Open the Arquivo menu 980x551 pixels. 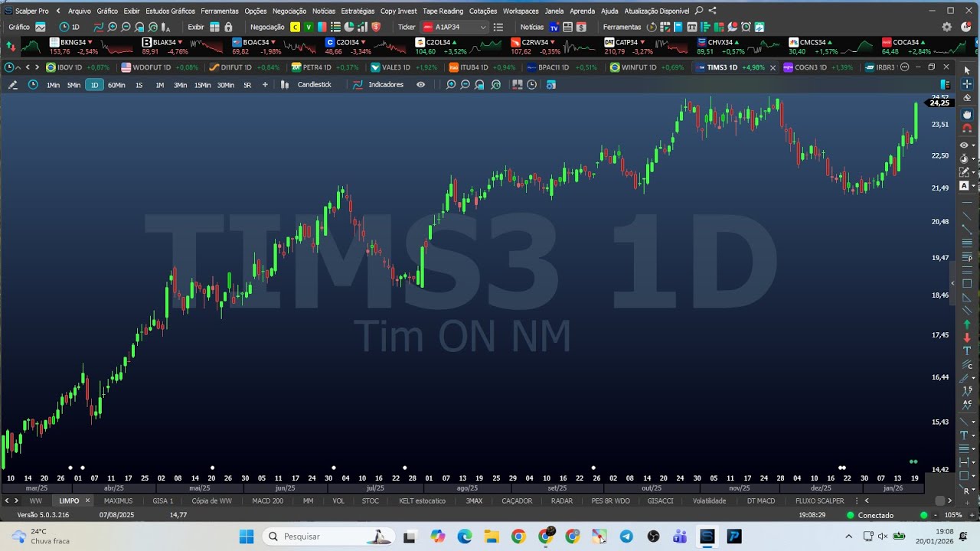79,11
